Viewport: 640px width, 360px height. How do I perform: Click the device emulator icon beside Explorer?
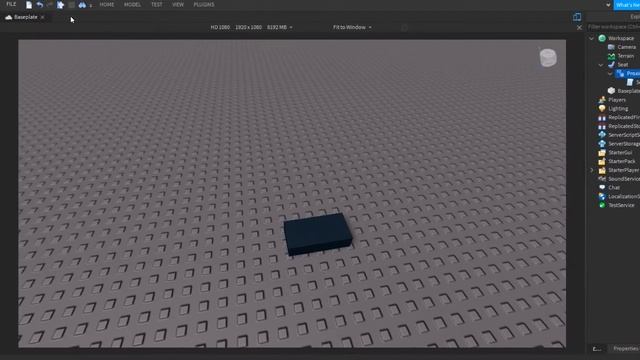[577, 17]
